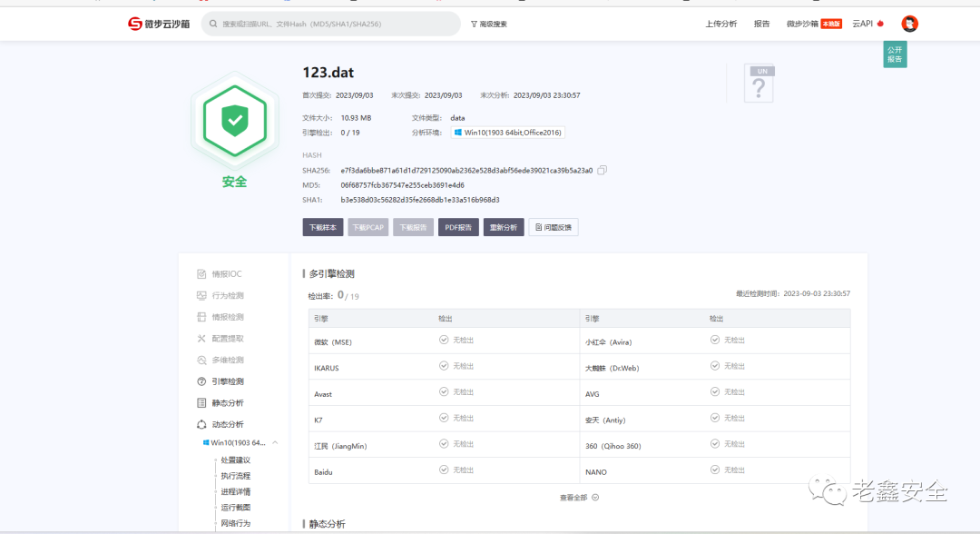
Task: Click the PDF报告 button
Action: point(458,228)
